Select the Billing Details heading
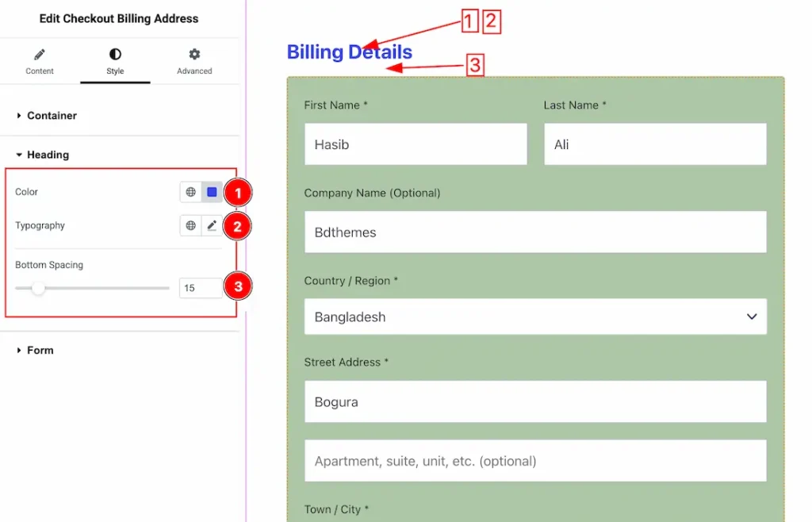The height and width of the screenshot is (522, 812). click(x=349, y=52)
